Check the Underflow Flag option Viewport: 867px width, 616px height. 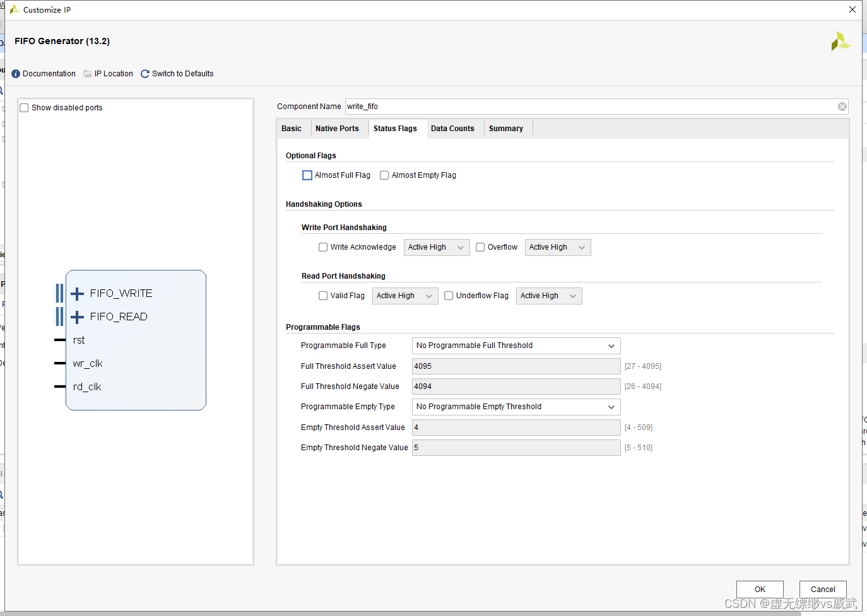point(449,296)
